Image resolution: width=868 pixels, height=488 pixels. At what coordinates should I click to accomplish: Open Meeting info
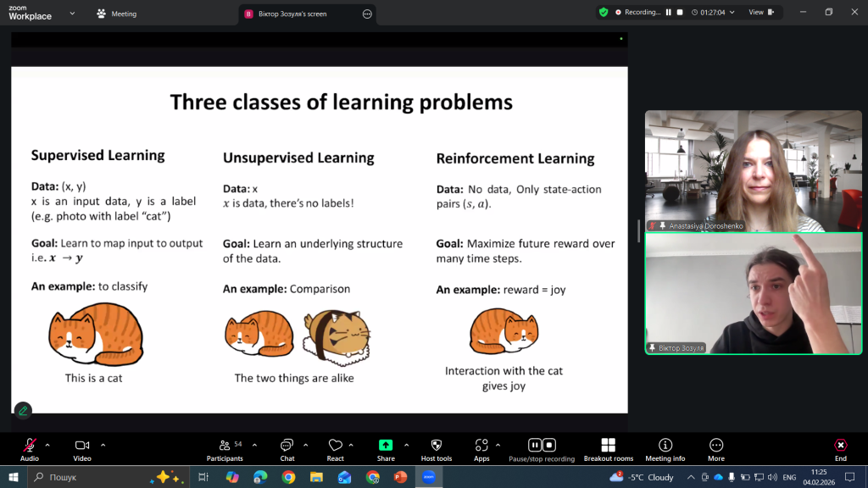point(665,446)
